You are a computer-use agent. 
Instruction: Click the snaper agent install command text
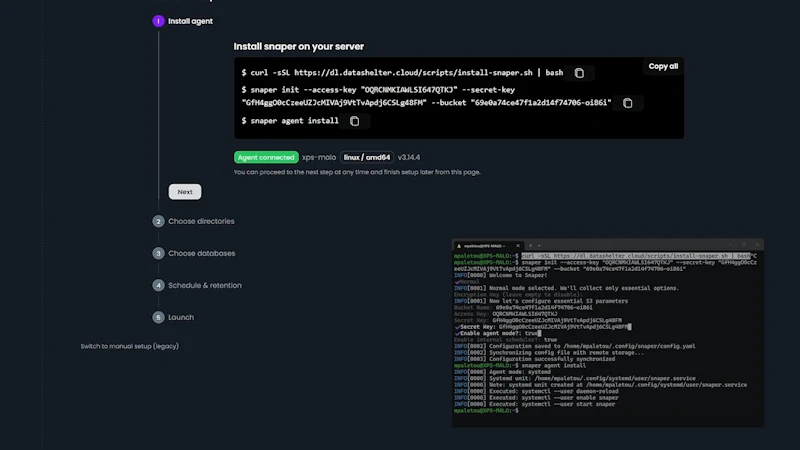coord(290,121)
